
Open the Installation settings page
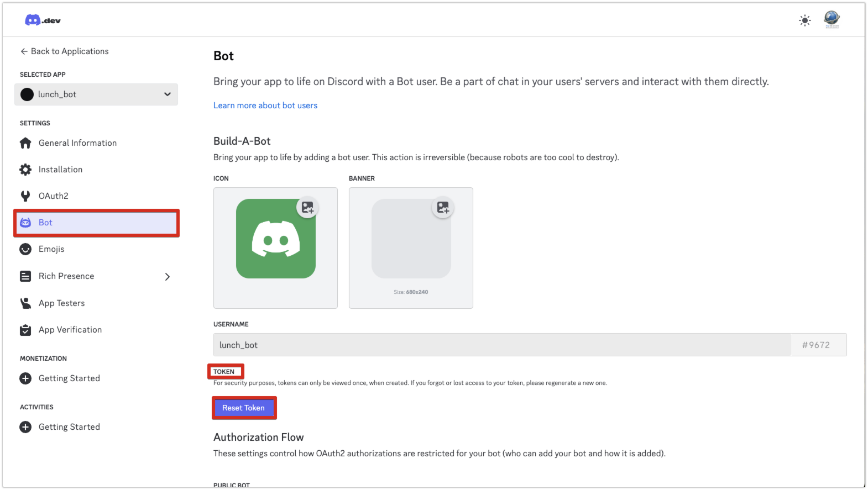click(x=60, y=170)
